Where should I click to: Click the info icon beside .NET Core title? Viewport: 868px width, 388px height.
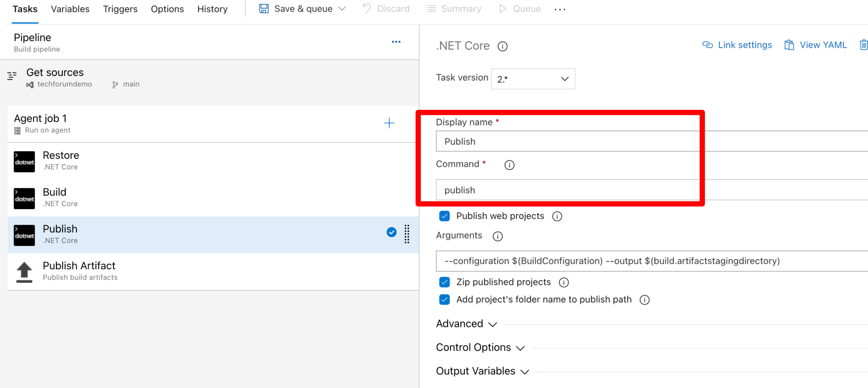pyautogui.click(x=502, y=46)
